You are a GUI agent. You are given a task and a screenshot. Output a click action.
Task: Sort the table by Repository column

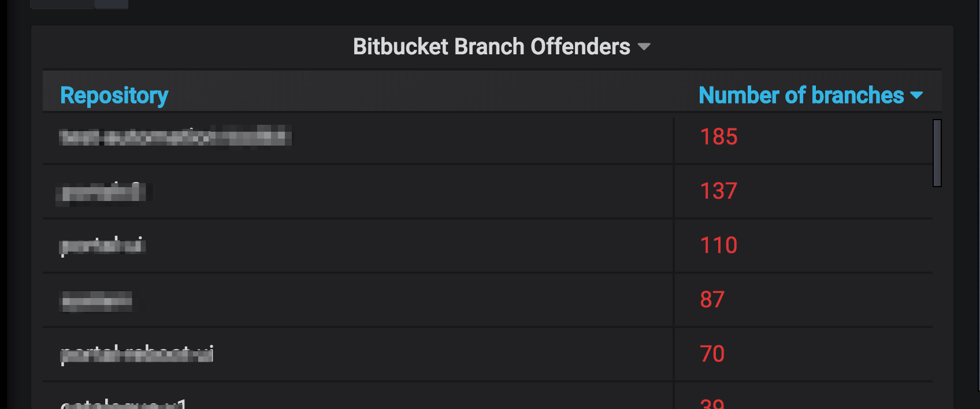114,95
